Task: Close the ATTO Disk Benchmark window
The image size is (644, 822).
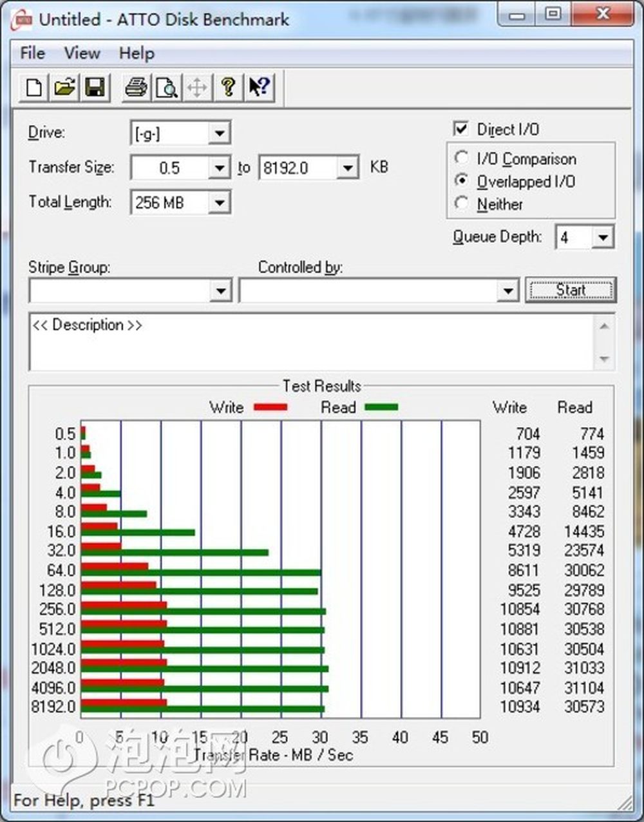Action: [603, 15]
